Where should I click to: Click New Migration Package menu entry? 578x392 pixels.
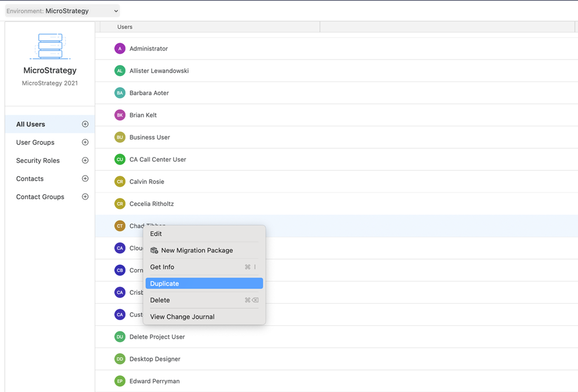coord(197,250)
